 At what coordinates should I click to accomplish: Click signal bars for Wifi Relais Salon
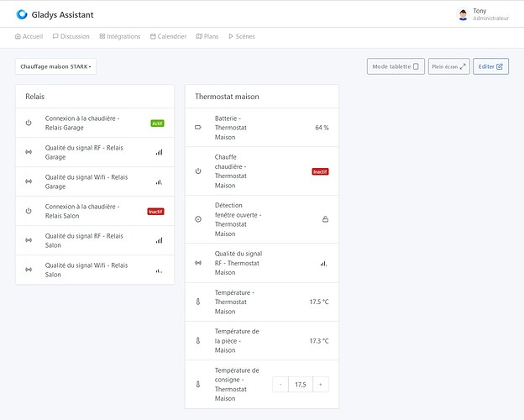point(159,270)
